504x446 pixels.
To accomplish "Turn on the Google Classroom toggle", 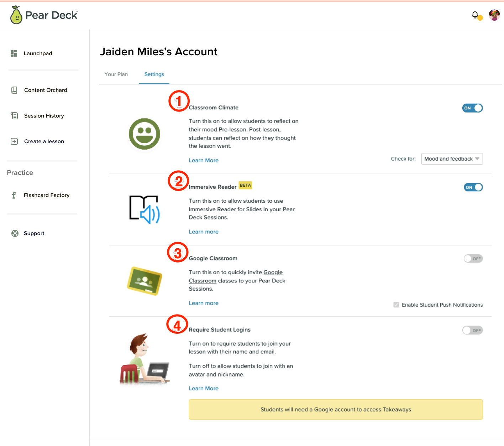I will tap(473, 259).
